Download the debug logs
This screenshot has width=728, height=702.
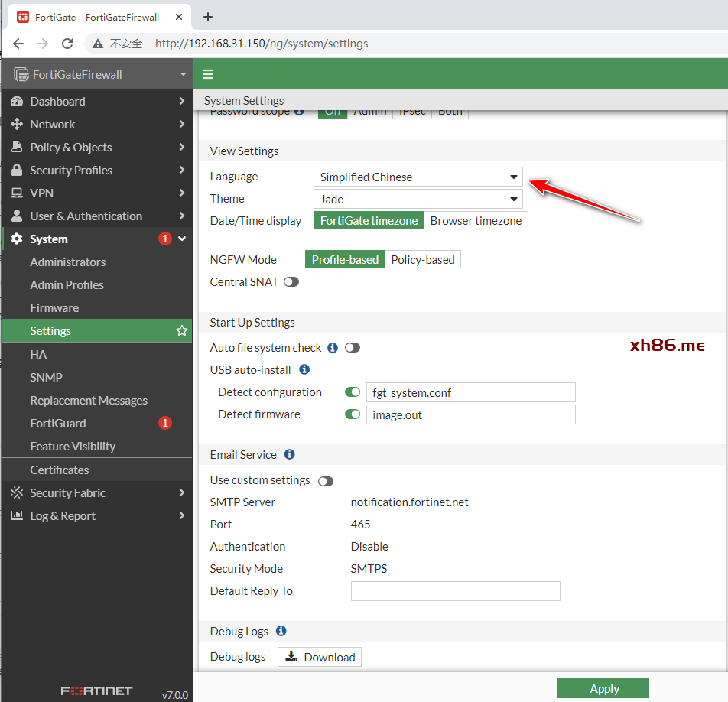[x=320, y=657]
